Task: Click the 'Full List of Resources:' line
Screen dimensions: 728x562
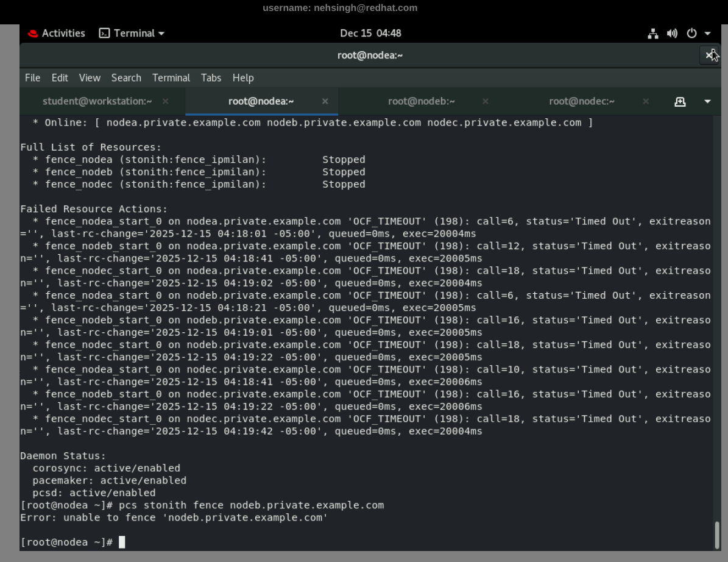Action: click(91, 148)
